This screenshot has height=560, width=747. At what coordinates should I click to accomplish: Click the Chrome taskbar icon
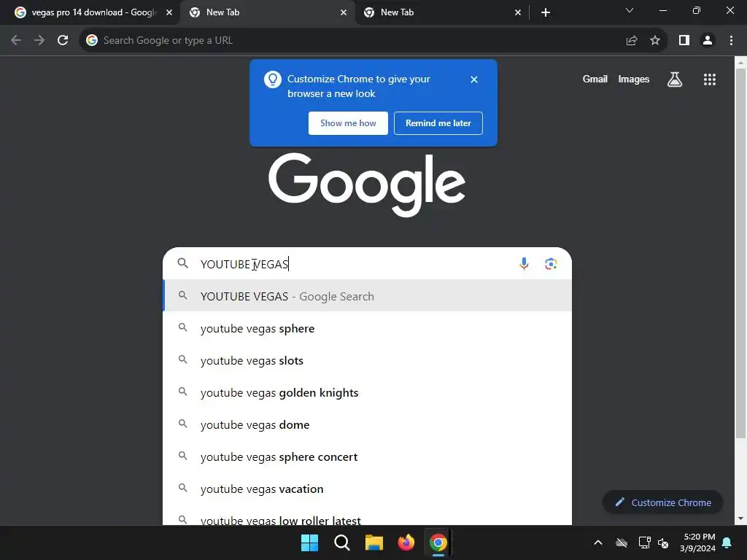[x=438, y=542]
